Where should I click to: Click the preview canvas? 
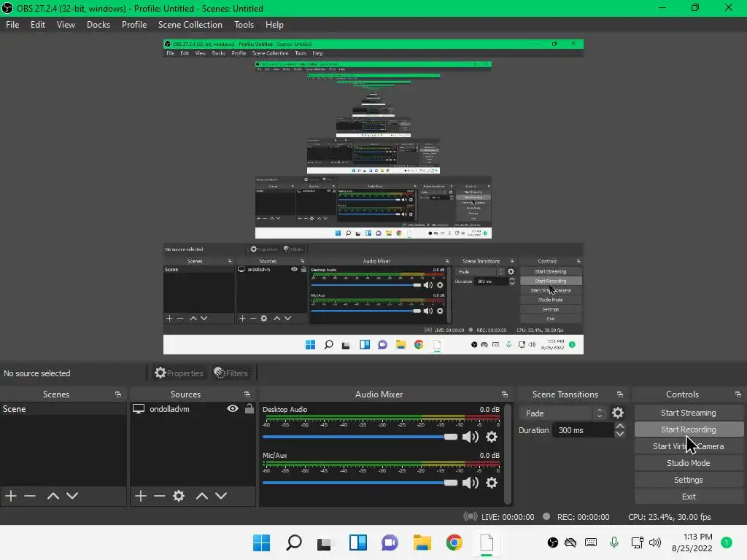pos(373,197)
